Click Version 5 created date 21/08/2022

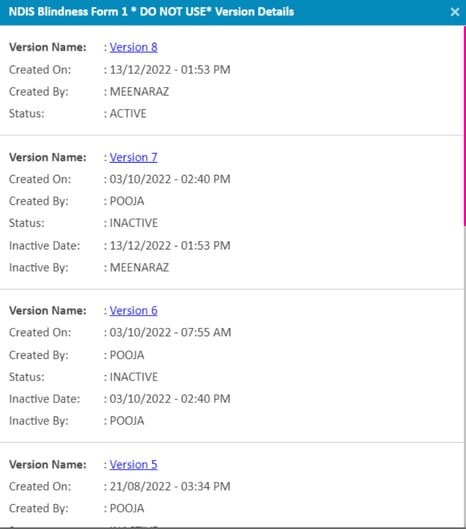point(140,486)
